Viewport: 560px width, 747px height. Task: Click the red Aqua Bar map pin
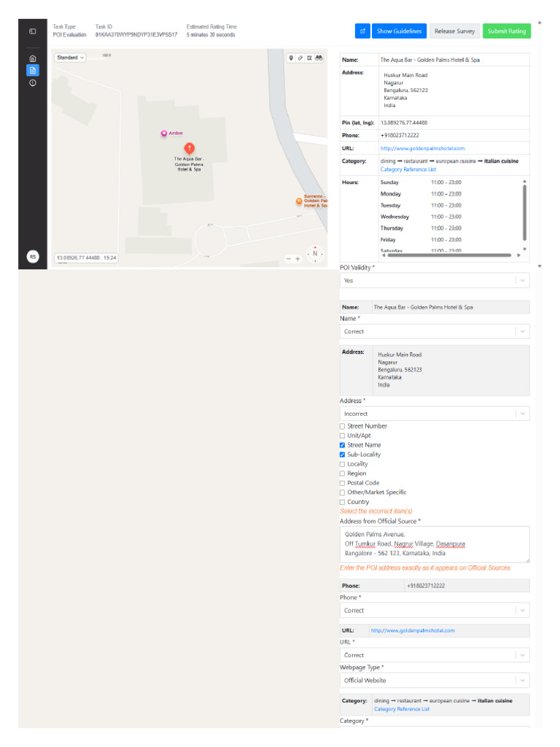point(189,149)
